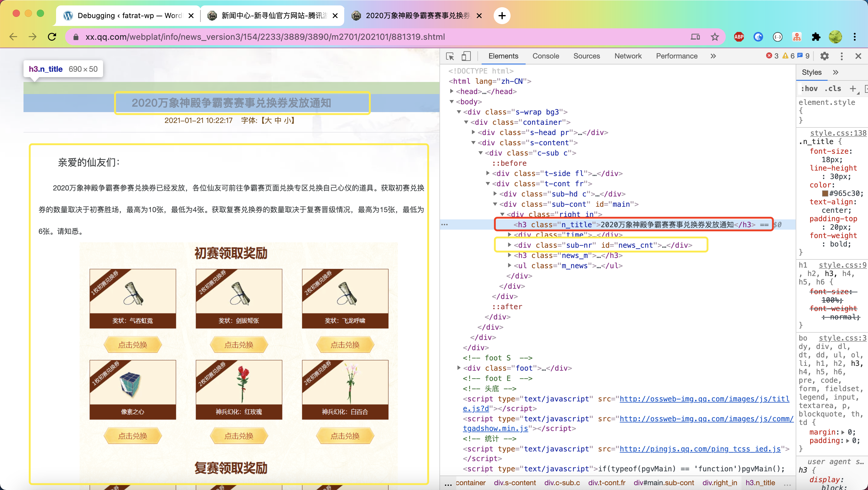This screenshot has height=490, width=868.
Task: Open style.css:138 source link
Action: 838,133
